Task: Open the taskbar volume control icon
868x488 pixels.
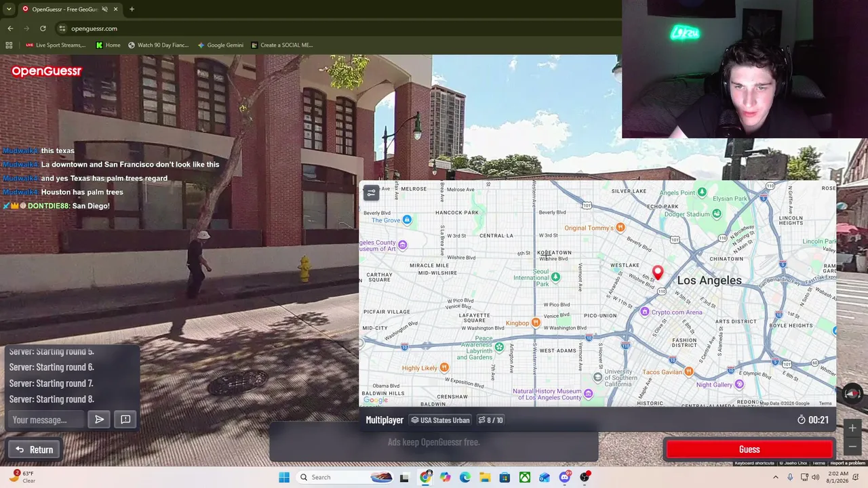Action: [x=815, y=477]
